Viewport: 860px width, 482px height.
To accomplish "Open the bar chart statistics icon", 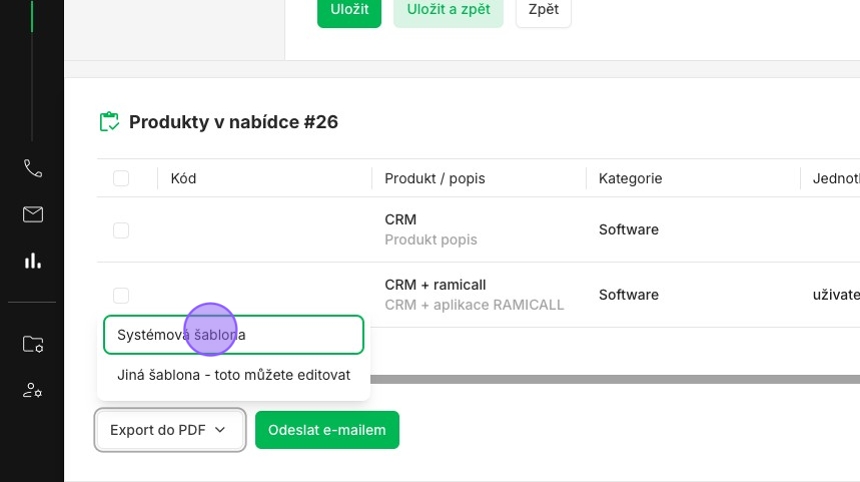I will [33, 260].
